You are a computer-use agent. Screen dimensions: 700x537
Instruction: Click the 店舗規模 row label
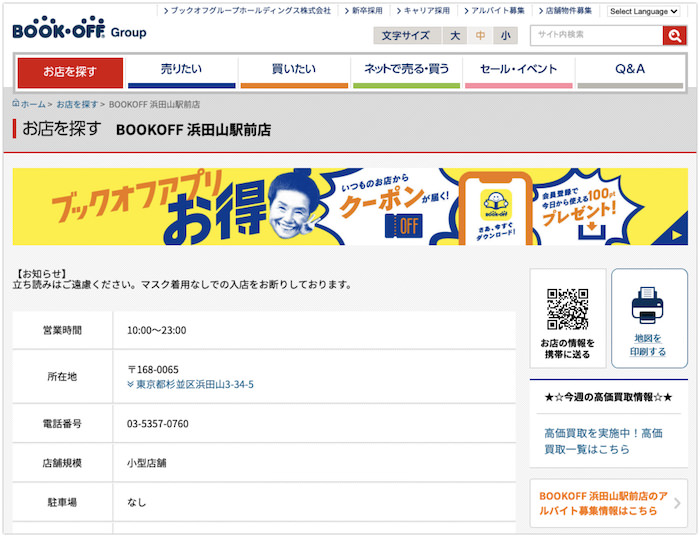tap(62, 463)
